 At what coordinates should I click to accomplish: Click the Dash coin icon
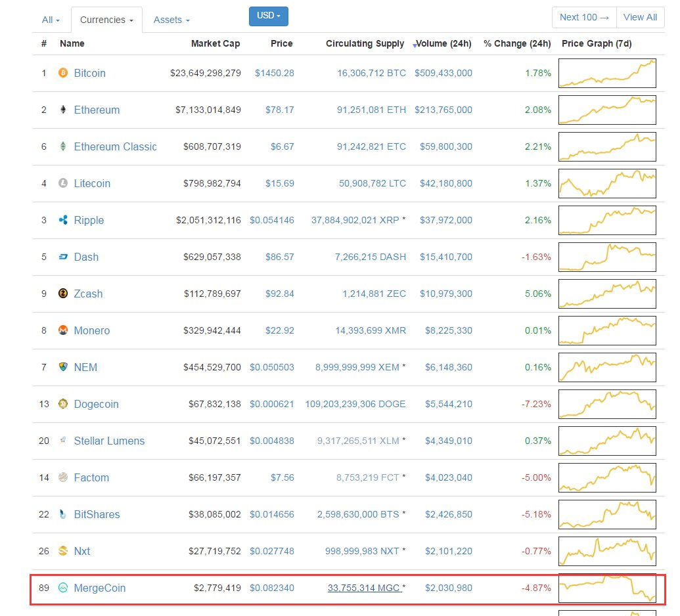click(62, 257)
